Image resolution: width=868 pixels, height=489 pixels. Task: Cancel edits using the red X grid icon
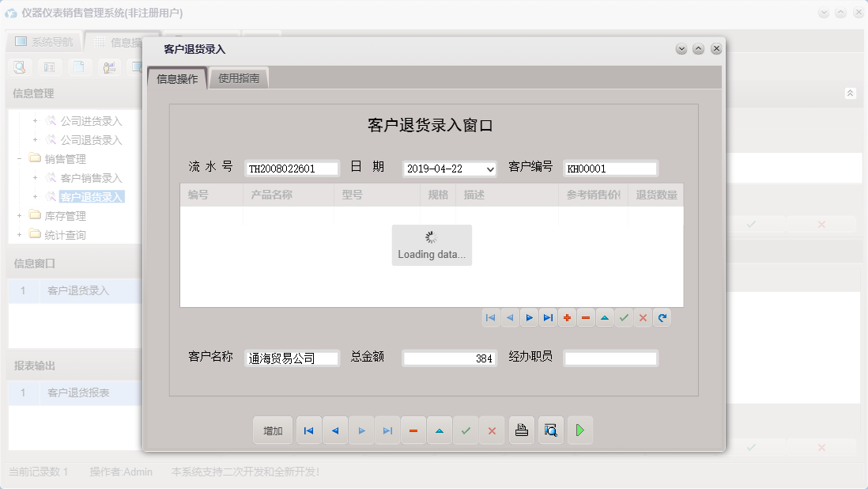click(643, 317)
